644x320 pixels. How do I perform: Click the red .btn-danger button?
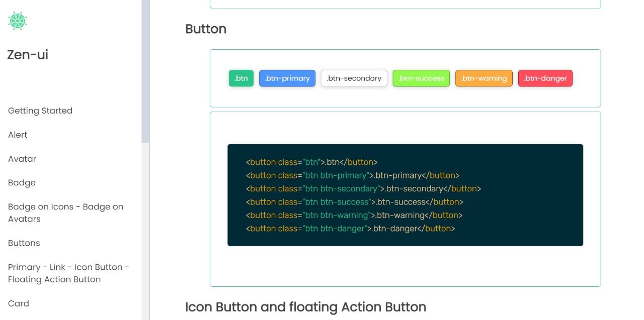pos(545,78)
